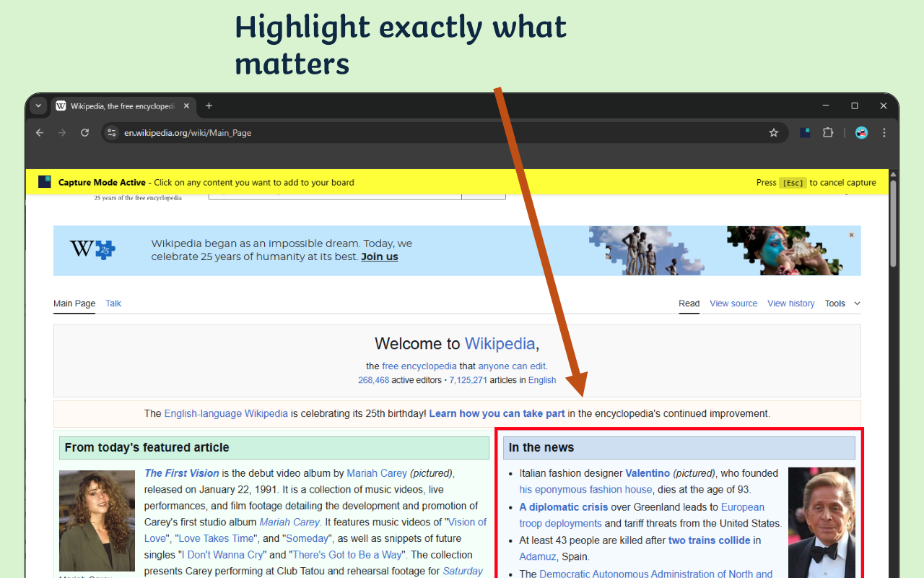This screenshot has width=924, height=578.
Task: Click the browser back navigation arrow
Action: [40, 132]
